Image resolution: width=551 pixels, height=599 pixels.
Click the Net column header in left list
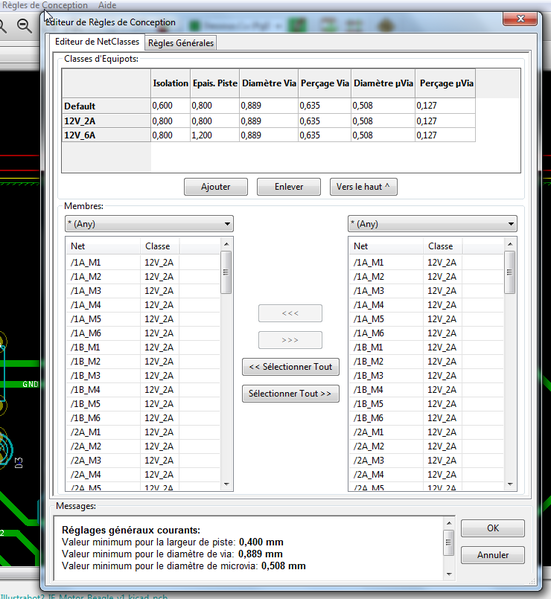tap(104, 246)
